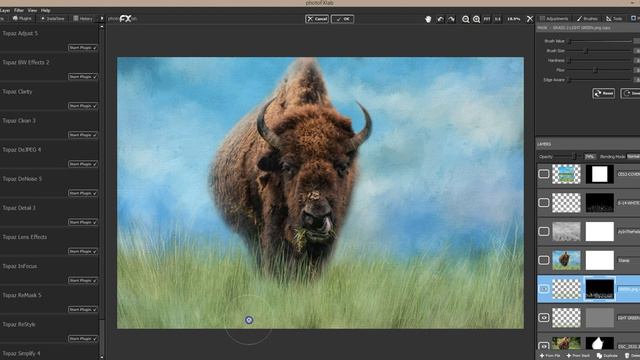
Task: Zoom in with the plus magnifier
Action: (476, 19)
